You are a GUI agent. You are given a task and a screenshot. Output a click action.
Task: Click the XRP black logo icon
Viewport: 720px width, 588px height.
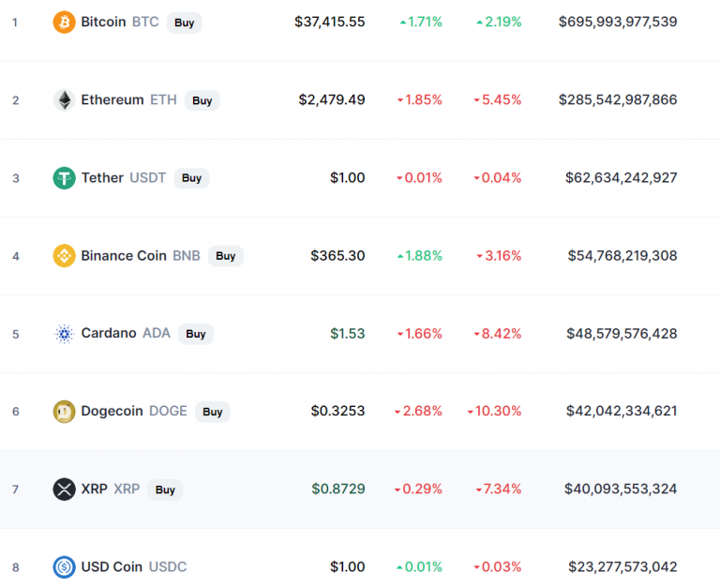point(65,490)
